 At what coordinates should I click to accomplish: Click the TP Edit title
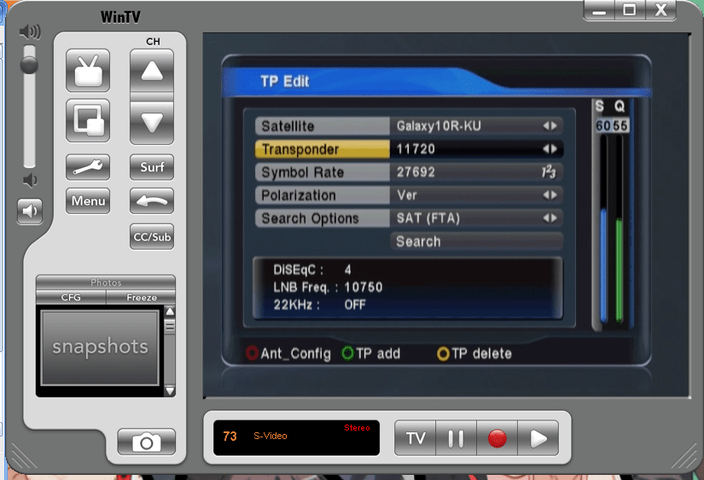point(285,81)
